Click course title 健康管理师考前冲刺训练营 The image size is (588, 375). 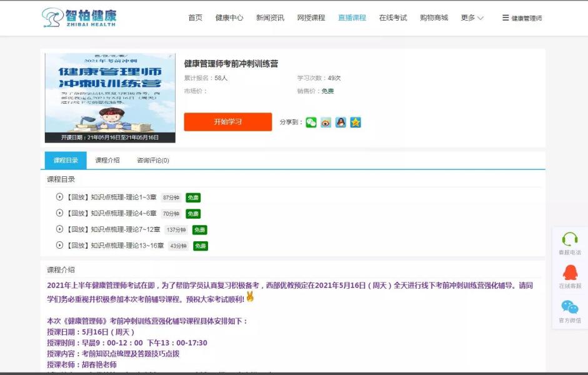point(231,64)
